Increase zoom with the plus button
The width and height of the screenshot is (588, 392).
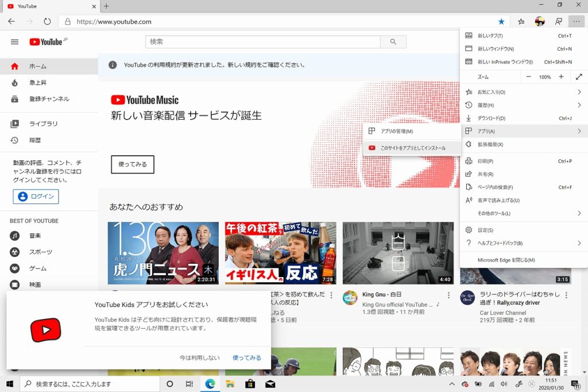click(x=562, y=77)
